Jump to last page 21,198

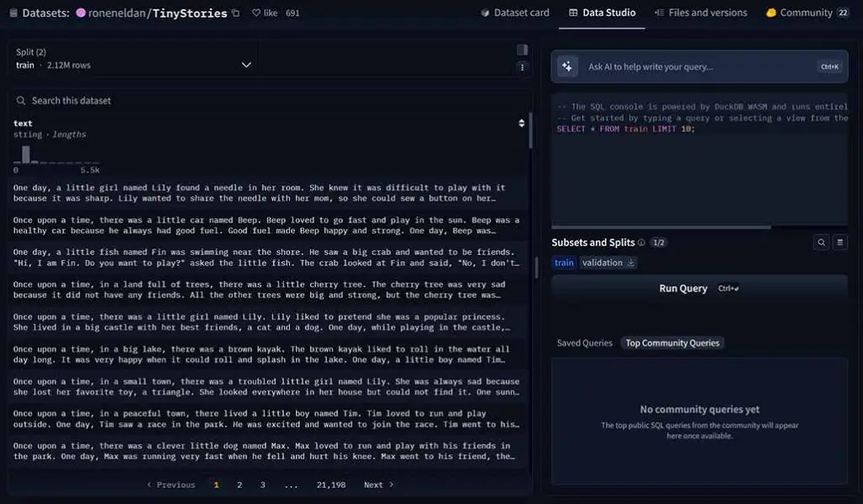[x=330, y=485]
